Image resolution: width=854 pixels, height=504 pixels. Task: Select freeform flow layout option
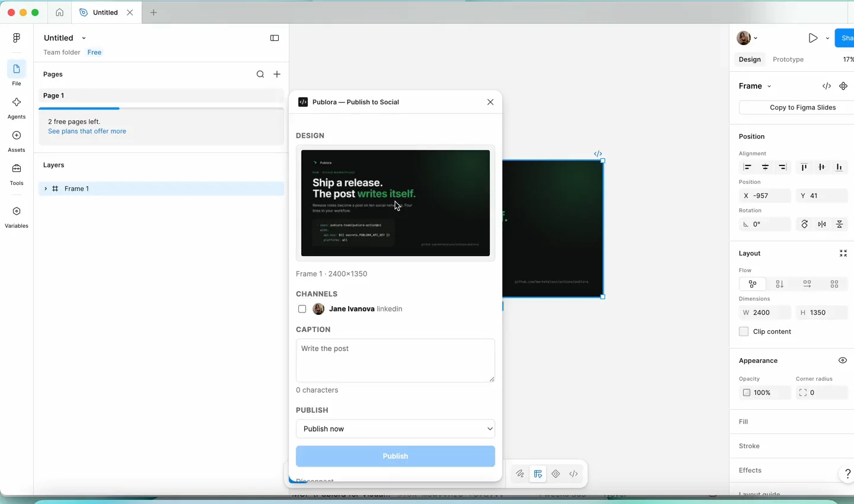(x=753, y=284)
